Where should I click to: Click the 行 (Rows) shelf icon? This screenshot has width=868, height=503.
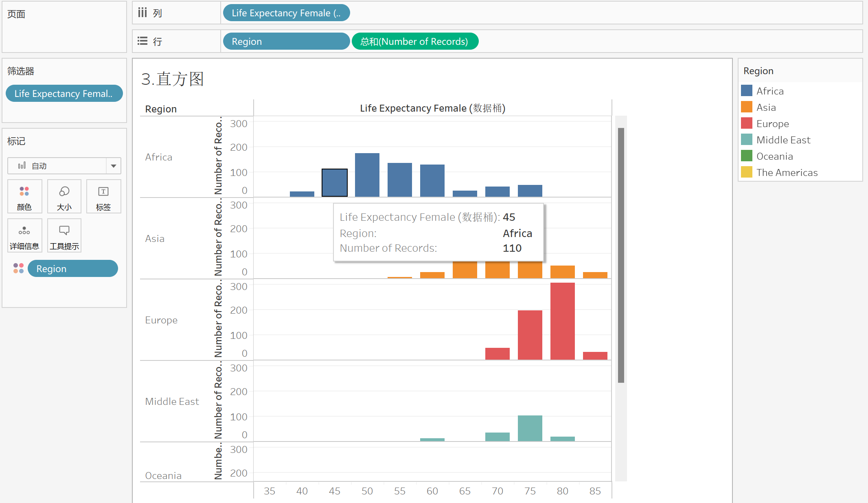(x=142, y=41)
